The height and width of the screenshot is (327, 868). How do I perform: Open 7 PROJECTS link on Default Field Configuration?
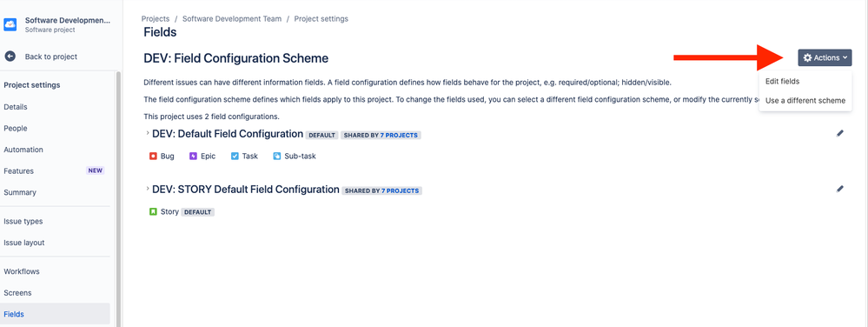399,135
